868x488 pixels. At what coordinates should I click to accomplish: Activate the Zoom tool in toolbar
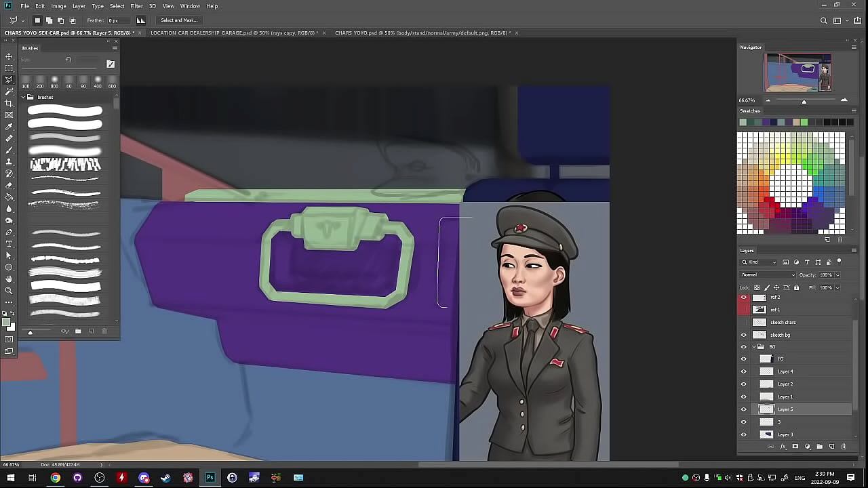tap(9, 291)
